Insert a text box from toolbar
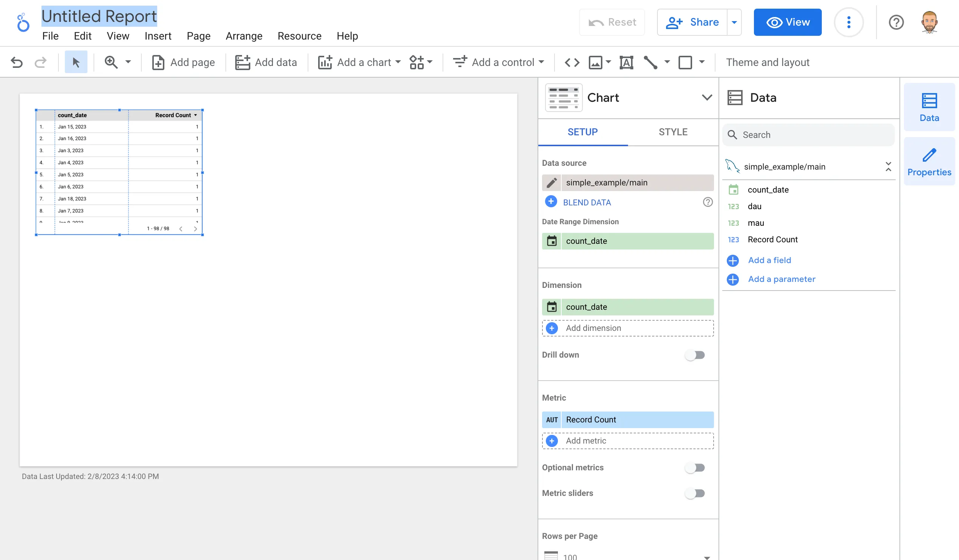The height and width of the screenshot is (560, 959). tap(626, 62)
